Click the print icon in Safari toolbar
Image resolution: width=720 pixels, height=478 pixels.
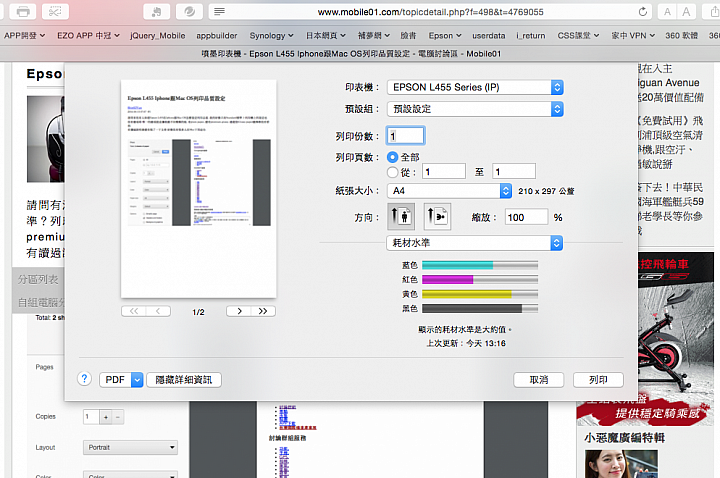(23, 11)
